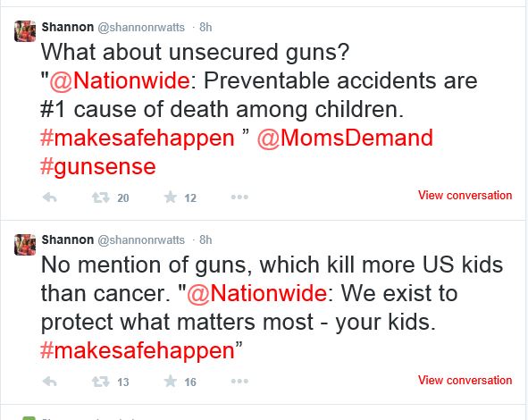The width and height of the screenshot is (528, 420).
Task: Open Shannon's avatar on second tweet
Action: [25, 245]
